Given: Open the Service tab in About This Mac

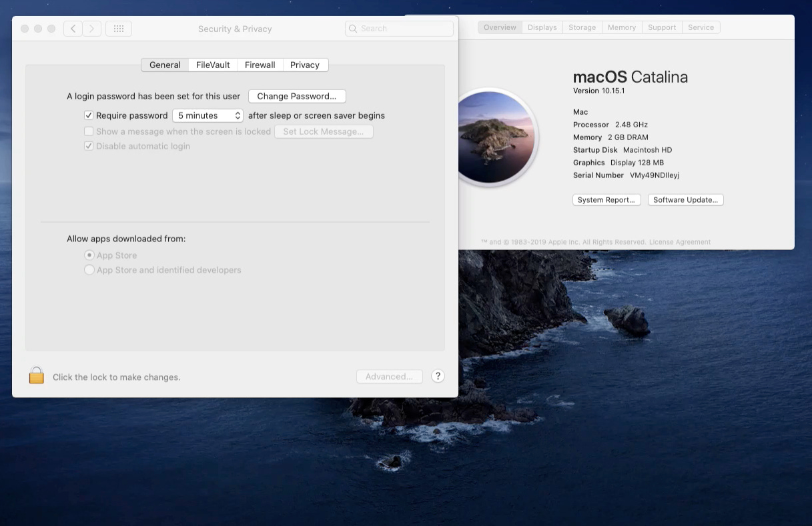Looking at the screenshot, I should (x=701, y=27).
